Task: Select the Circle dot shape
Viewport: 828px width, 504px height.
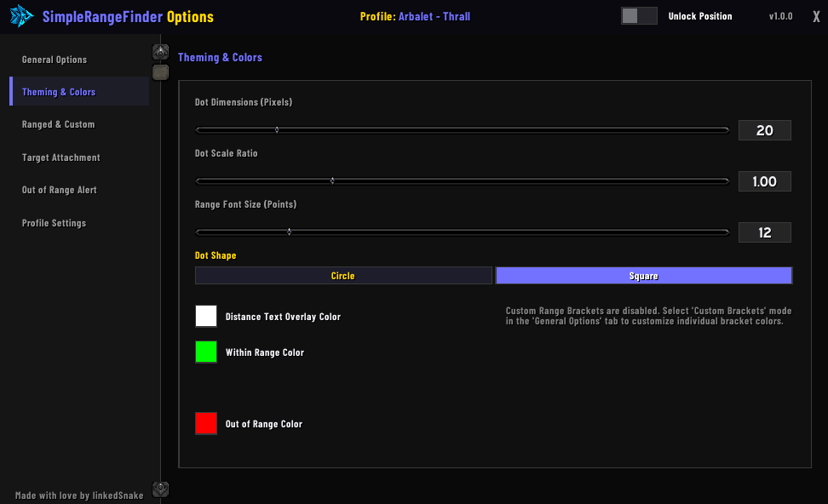Action: pos(343,276)
